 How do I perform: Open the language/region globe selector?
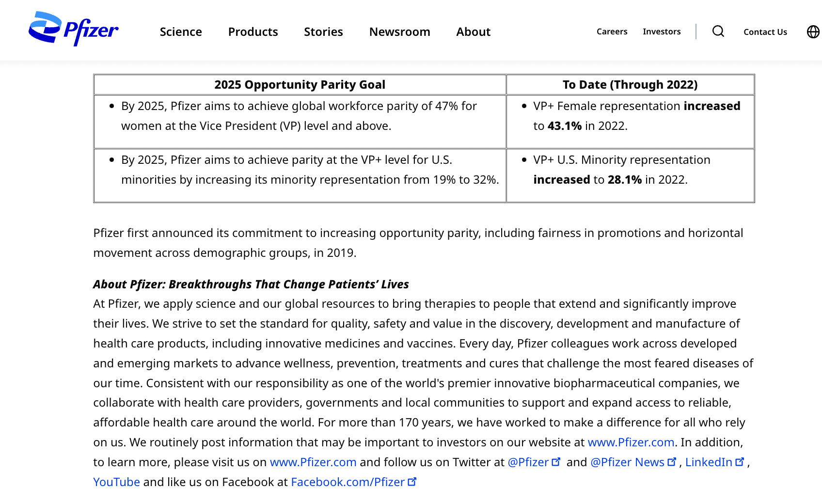pyautogui.click(x=813, y=31)
